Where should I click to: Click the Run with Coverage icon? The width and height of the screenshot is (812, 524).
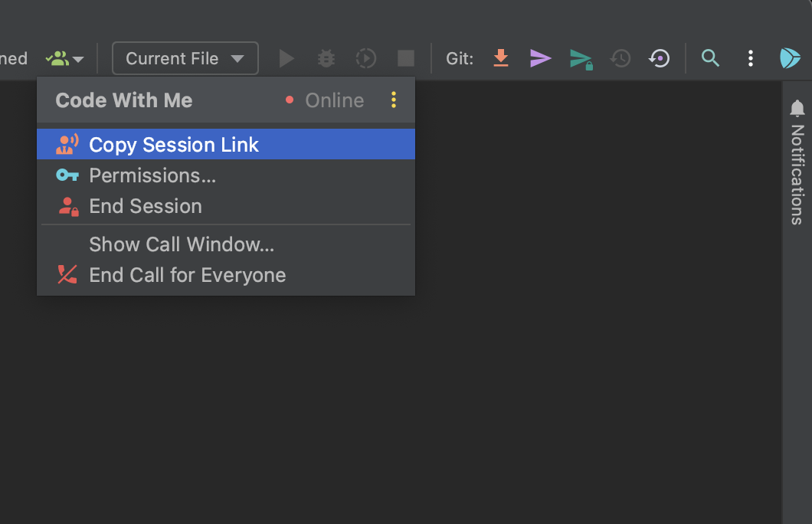[366, 58]
